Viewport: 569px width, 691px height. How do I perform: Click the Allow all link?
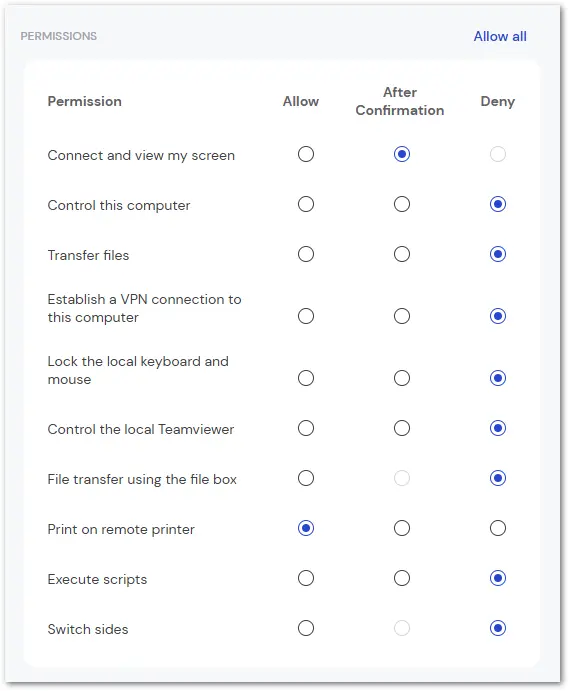500,36
